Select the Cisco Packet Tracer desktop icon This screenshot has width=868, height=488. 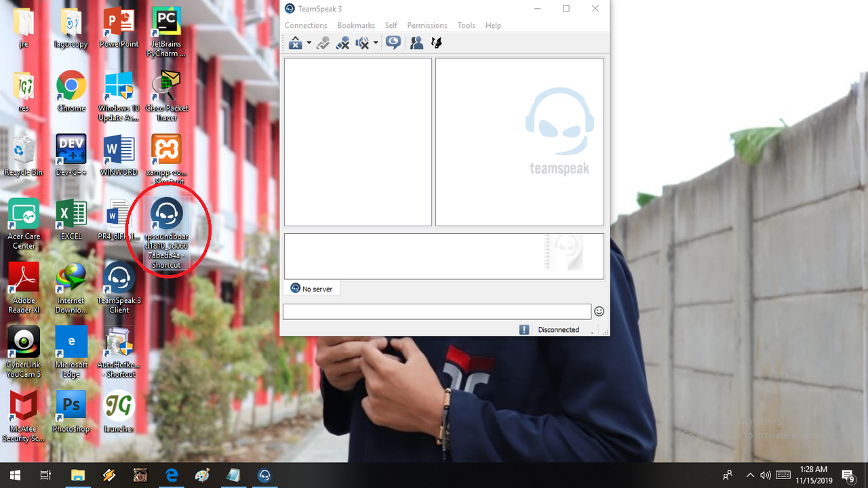166,96
